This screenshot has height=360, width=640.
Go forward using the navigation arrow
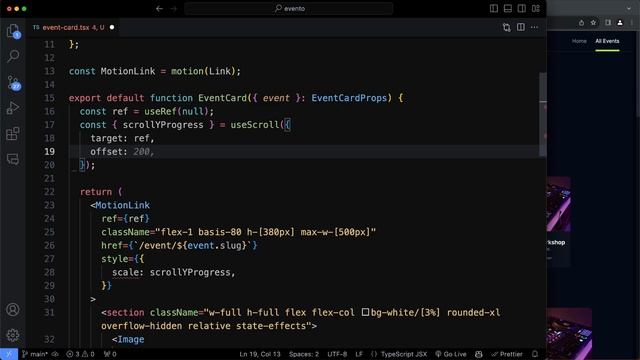click(x=174, y=9)
